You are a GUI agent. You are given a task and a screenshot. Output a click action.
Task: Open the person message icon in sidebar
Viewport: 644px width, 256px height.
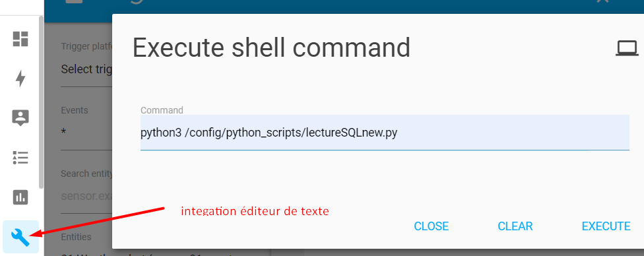coord(20,118)
